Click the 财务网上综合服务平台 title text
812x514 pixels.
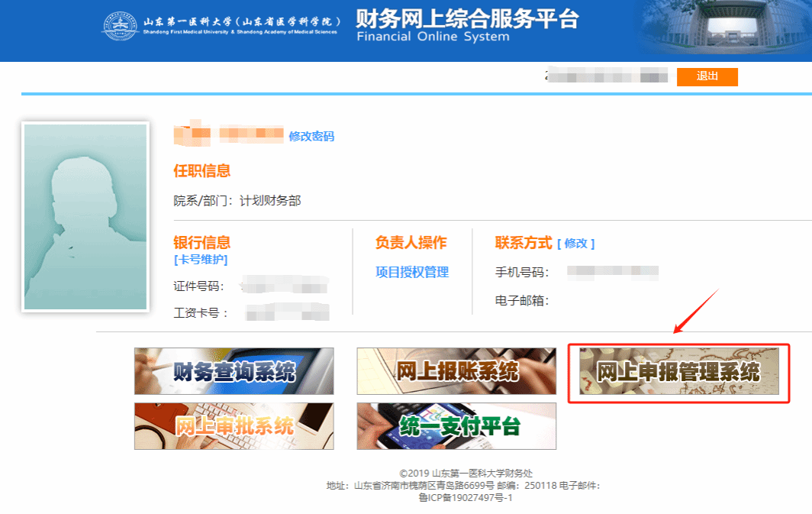(467, 18)
